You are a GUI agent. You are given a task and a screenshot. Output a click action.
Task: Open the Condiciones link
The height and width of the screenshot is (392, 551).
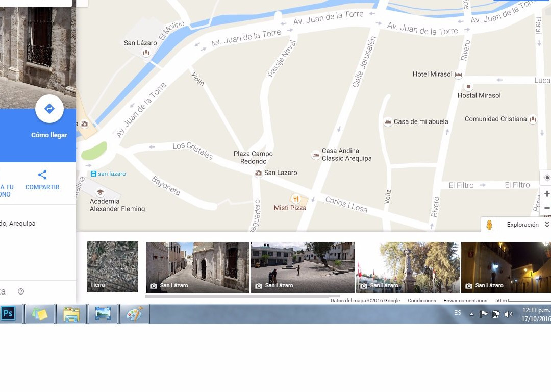point(421,301)
